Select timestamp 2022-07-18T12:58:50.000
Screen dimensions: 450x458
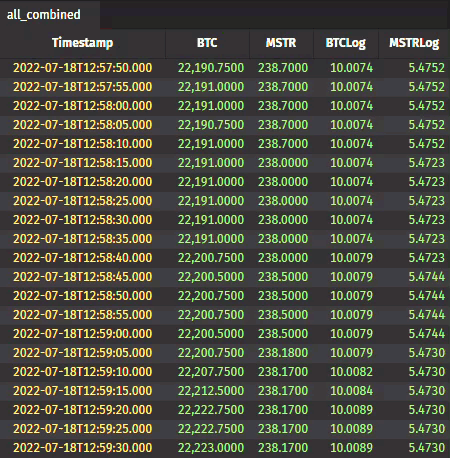click(x=83, y=296)
